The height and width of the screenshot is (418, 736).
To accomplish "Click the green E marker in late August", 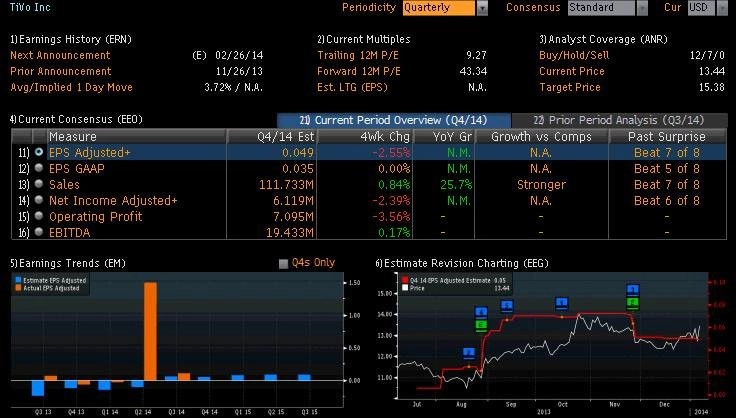I will (x=481, y=326).
